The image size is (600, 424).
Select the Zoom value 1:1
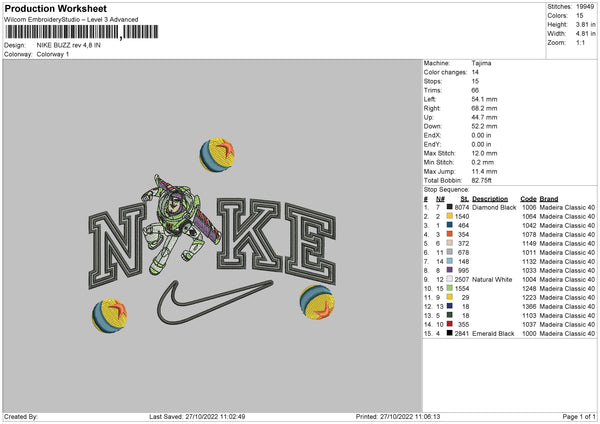(580, 42)
